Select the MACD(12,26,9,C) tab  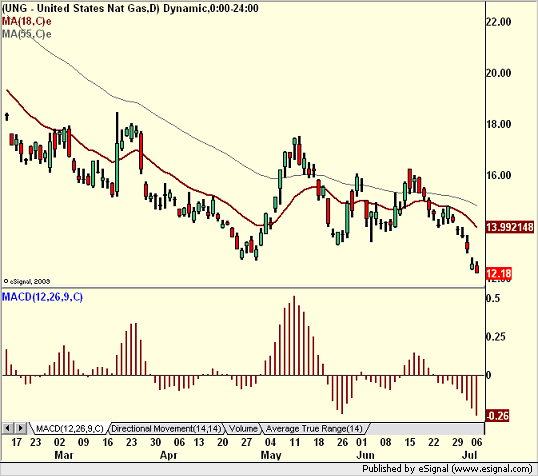click(x=70, y=429)
